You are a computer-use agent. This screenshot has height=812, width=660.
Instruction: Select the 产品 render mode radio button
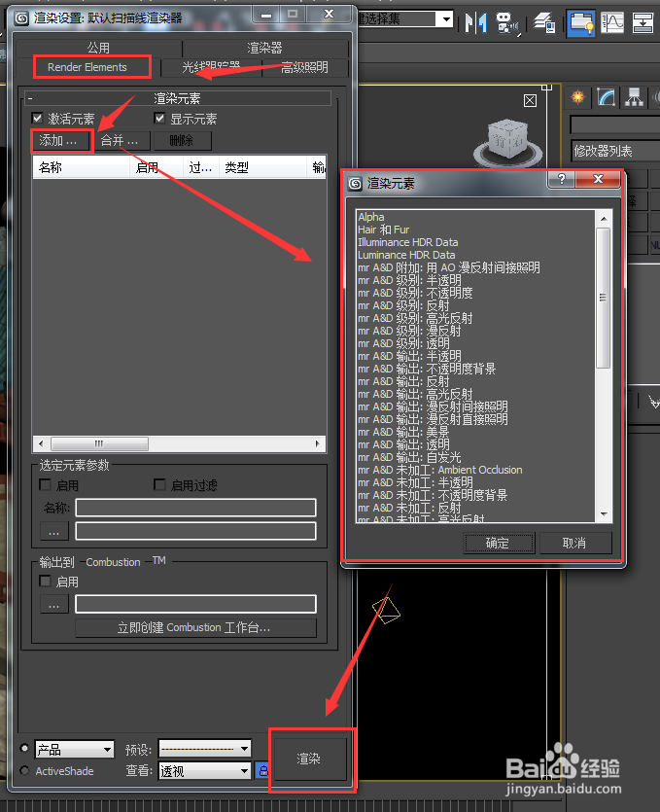point(24,748)
